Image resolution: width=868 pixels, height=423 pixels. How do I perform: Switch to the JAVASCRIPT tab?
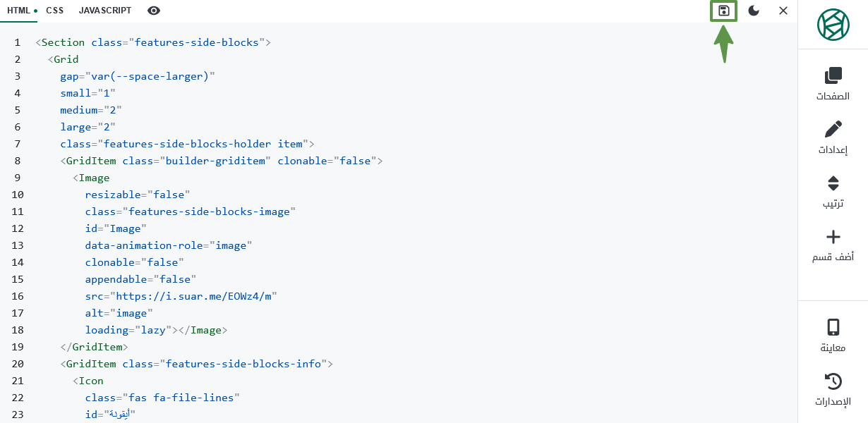(x=105, y=11)
